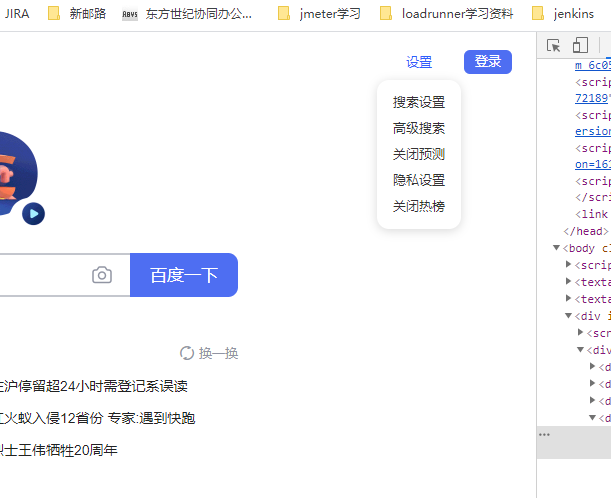Play the Baidu doodle animation
This screenshot has width=611, height=498.
coord(34,214)
